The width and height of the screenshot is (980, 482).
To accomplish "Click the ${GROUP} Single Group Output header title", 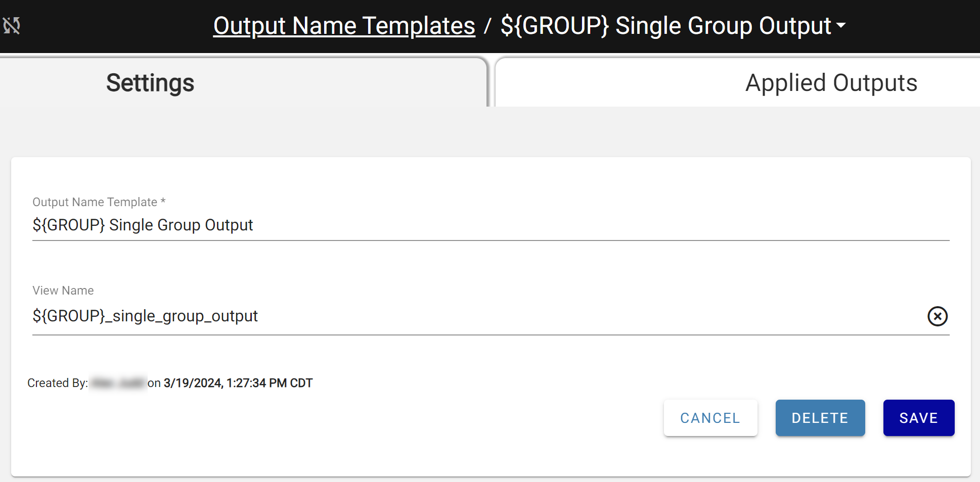I will tap(666, 26).
